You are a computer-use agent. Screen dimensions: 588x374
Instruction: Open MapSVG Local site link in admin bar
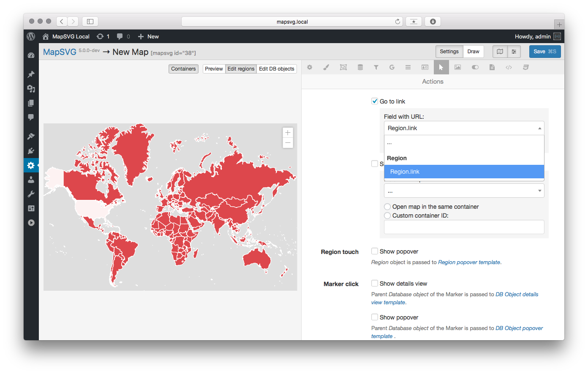click(66, 36)
